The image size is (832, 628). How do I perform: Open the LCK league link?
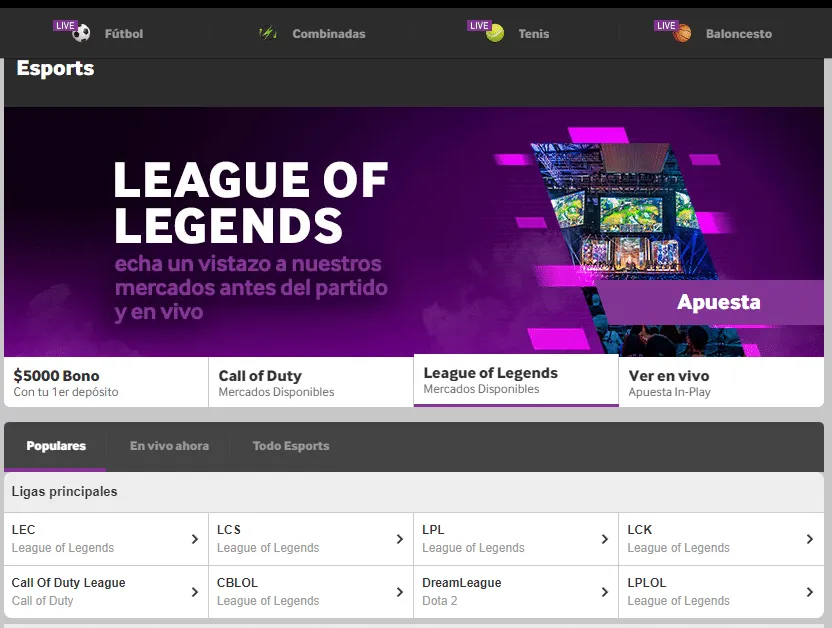tap(722, 539)
